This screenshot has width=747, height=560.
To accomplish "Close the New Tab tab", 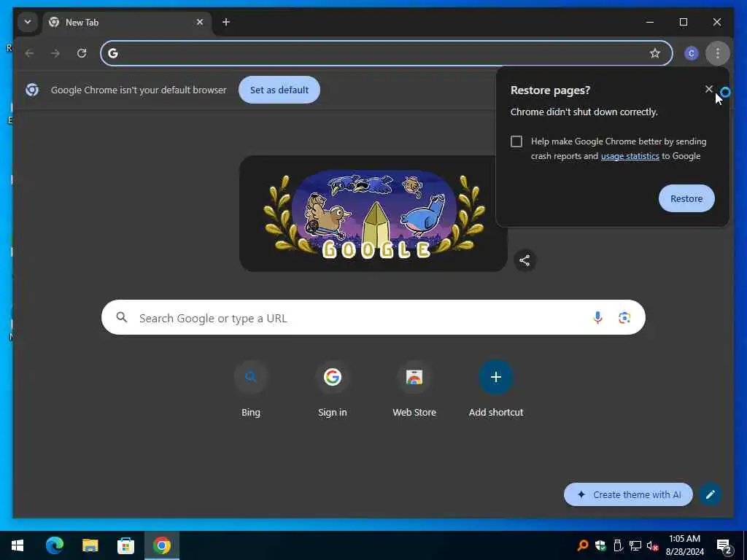I will [x=200, y=22].
